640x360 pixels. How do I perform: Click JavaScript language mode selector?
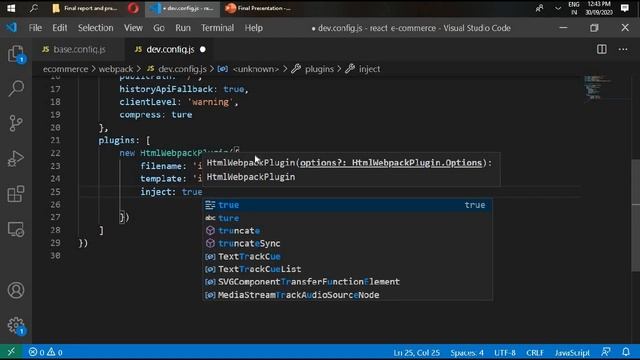tap(572, 352)
